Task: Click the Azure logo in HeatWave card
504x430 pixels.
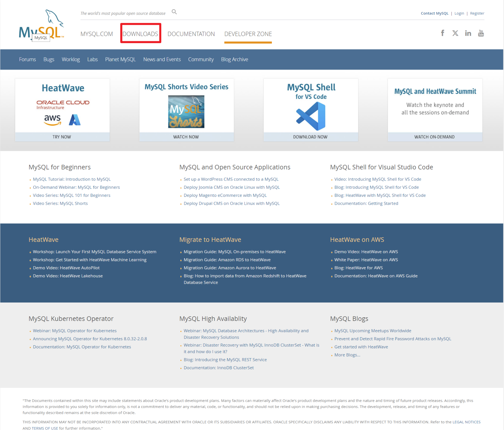Action: tap(75, 120)
